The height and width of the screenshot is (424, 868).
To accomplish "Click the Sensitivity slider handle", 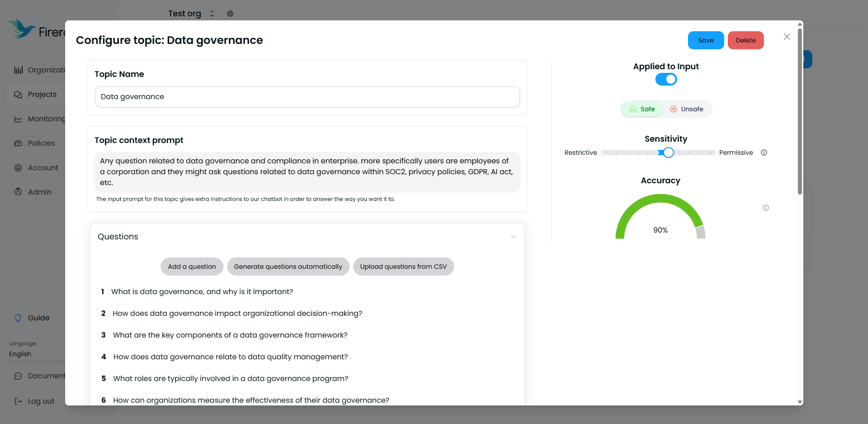I will (x=669, y=152).
